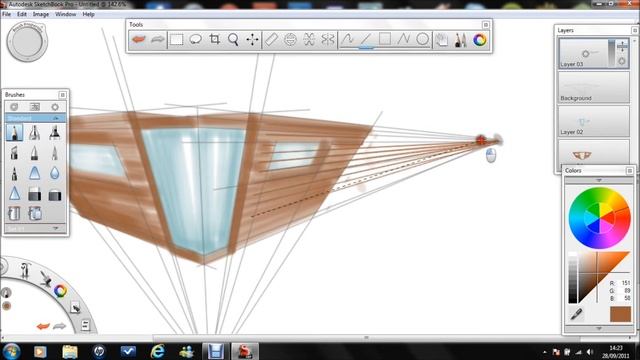640x360 pixels.
Task: Select the rectangle draw style
Action: [385, 39]
